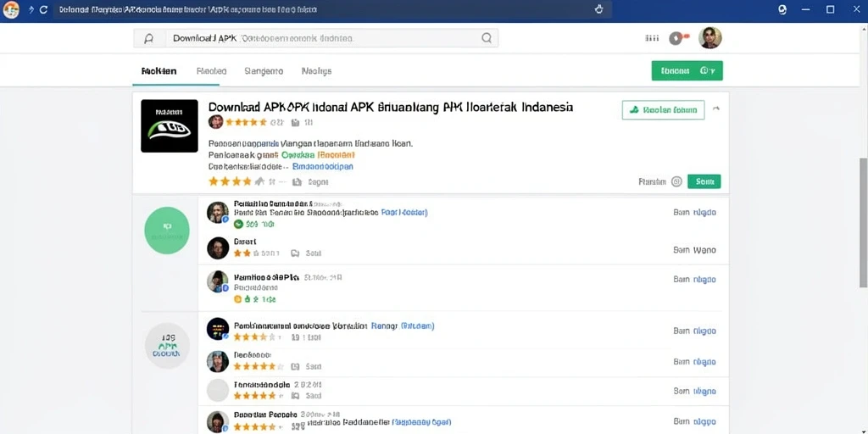Click the browser address bar

[332, 10]
